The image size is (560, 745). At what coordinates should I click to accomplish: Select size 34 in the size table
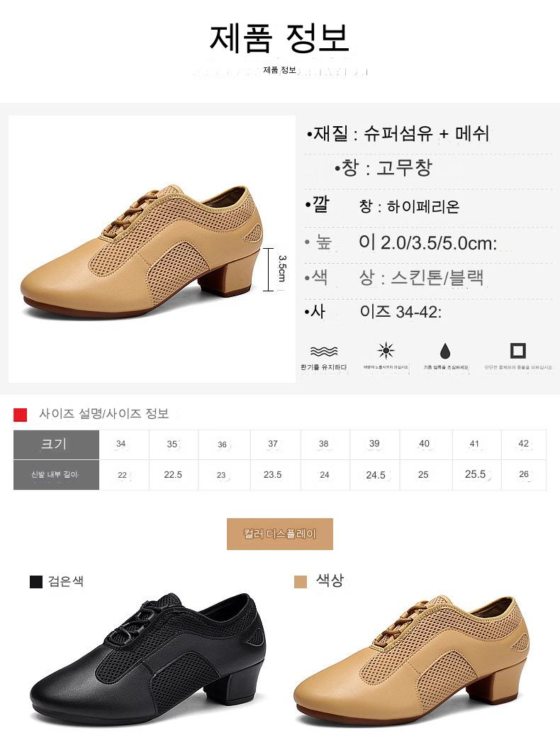tap(121, 444)
